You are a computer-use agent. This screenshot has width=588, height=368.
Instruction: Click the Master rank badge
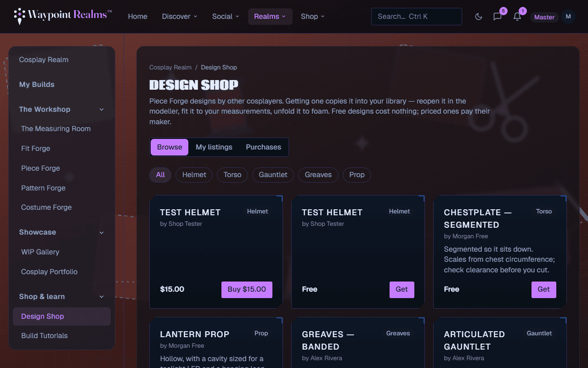coord(544,17)
